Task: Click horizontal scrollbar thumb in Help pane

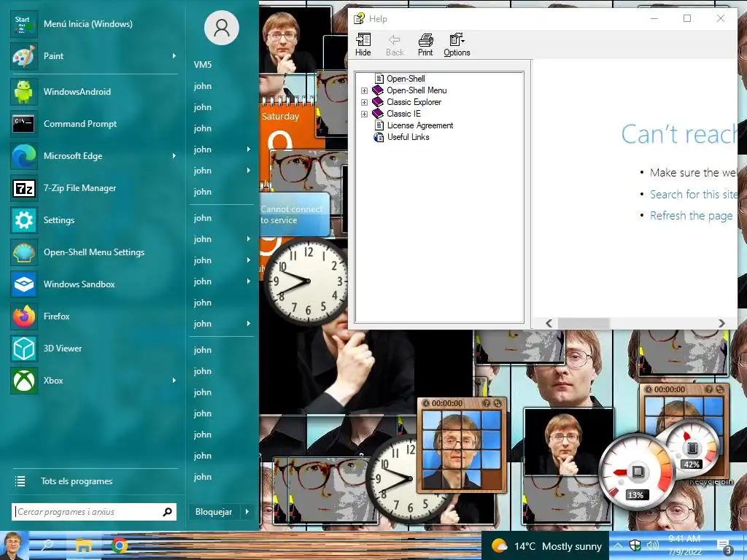Action: pos(584,323)
